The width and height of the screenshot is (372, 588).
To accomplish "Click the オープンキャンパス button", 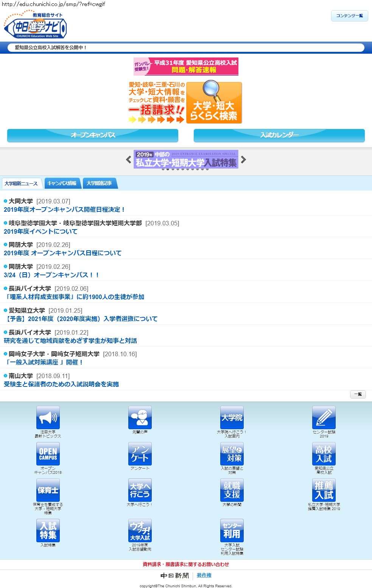I will (x=93, y=135).
